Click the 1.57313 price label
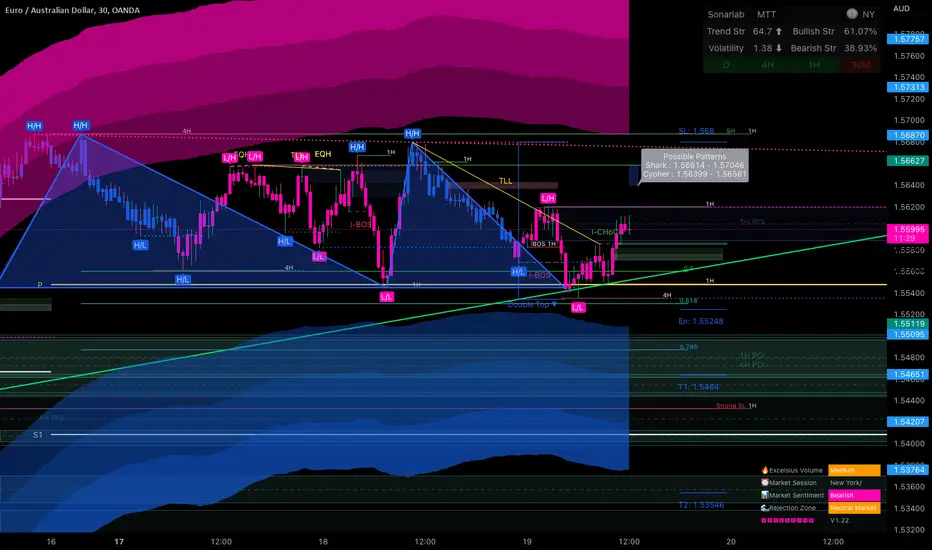The height and width of the screenshot is (550, 932). pyautogui.click(x=908, y=87)
